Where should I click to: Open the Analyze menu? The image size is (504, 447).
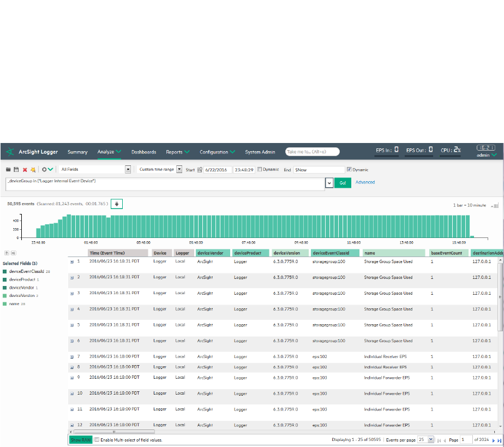coord(109,152)
